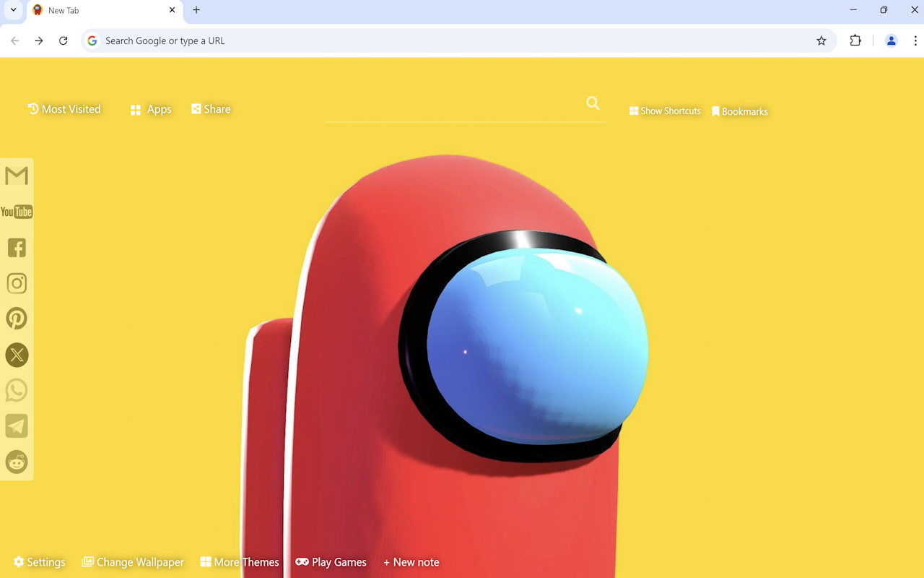The width and height of the screenshot is (924, 578).
Task: Open More Themes
Action: point(240,562)
